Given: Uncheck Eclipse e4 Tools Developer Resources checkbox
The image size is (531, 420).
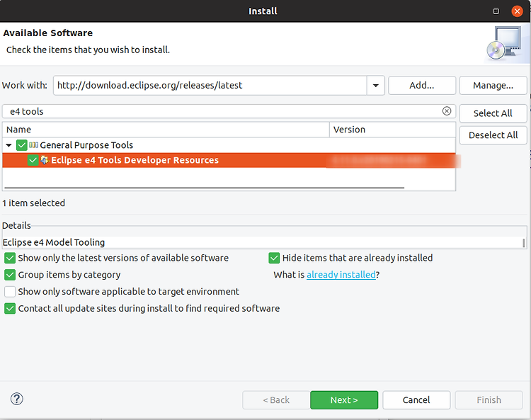Looking at the screenshot, I should [33, 160].
